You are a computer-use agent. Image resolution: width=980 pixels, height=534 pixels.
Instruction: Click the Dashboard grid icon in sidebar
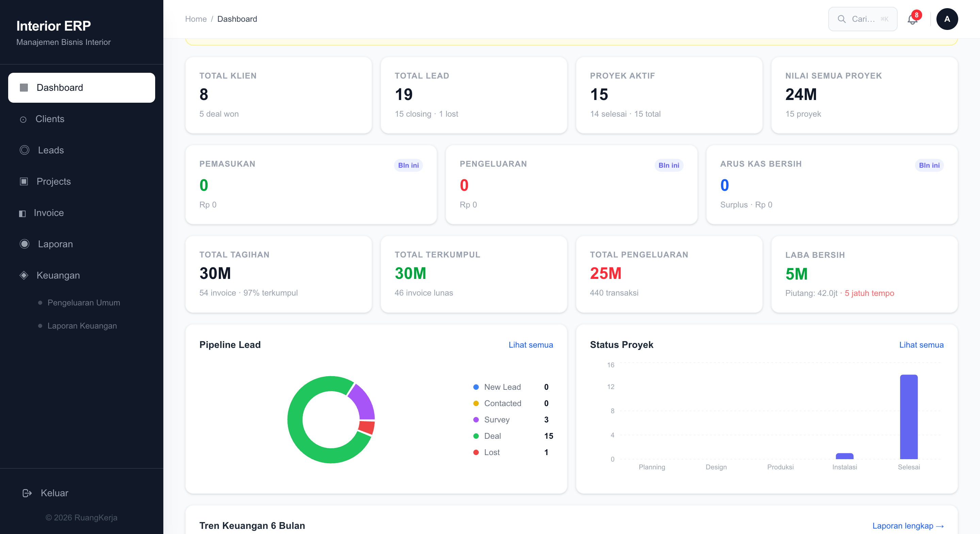(23, 87)
